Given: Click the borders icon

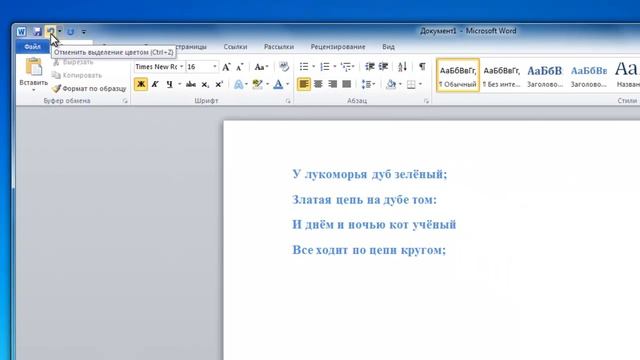Looking at the screenshot, I should (411, 84).
